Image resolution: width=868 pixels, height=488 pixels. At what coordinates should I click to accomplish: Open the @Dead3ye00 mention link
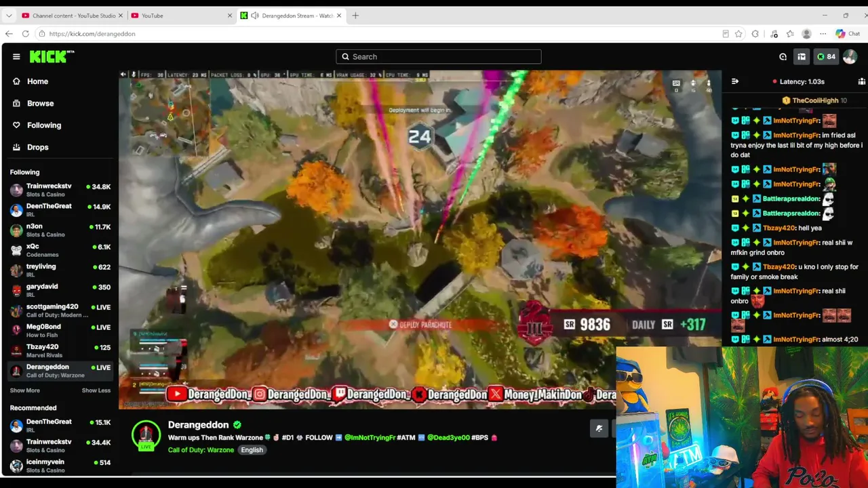pos(448,438)
